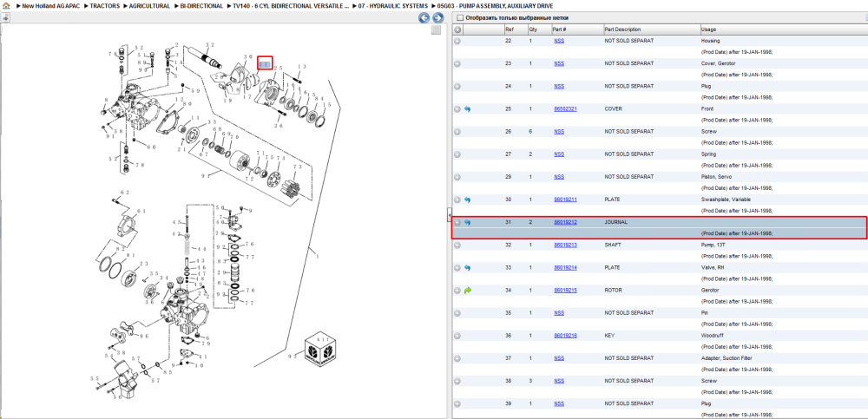Select 'Pump, 13T' usage cell
This screenshot has height=419, width=868.
point(713,246)
